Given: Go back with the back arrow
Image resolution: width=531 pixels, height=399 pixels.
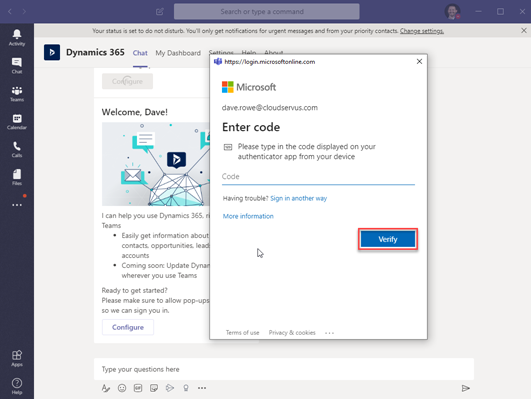Looking at the screenshot, I should pyautogui.click(x=10, y=12).
